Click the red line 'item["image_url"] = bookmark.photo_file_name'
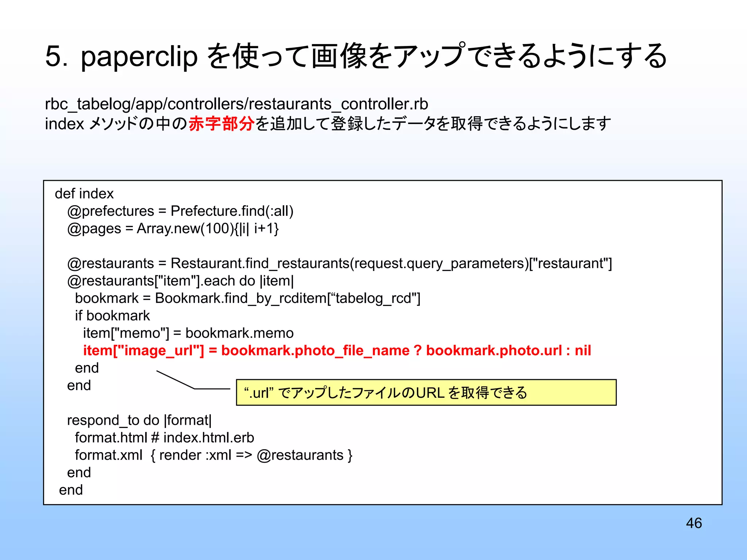The image size is (747, 560). [337, 351]
